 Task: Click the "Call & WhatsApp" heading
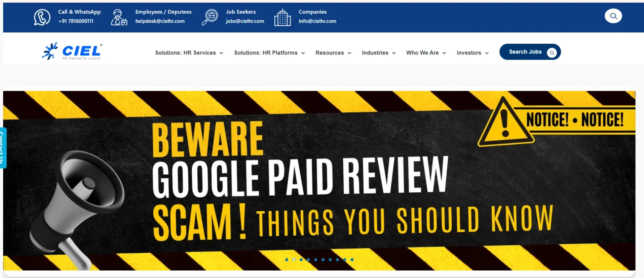click(x=79, y=12)
